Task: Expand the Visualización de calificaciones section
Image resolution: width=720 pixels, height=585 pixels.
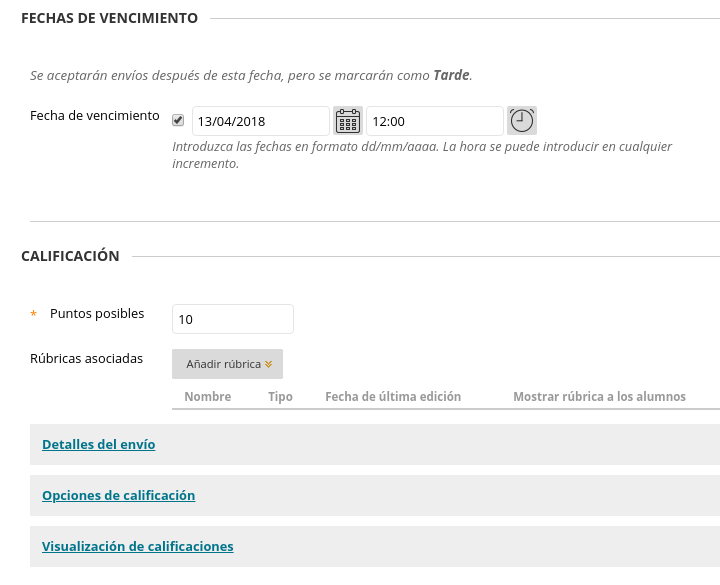Action: (x=137, y=546)
